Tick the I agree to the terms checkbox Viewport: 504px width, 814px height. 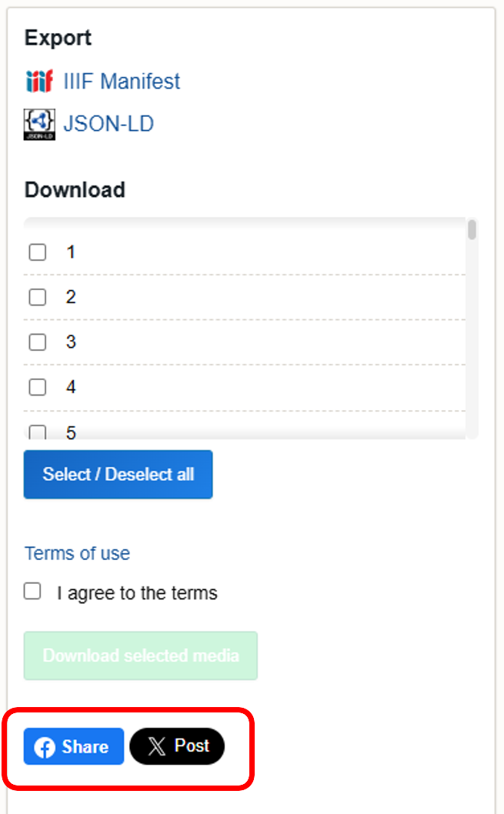[x=32, y=591]
